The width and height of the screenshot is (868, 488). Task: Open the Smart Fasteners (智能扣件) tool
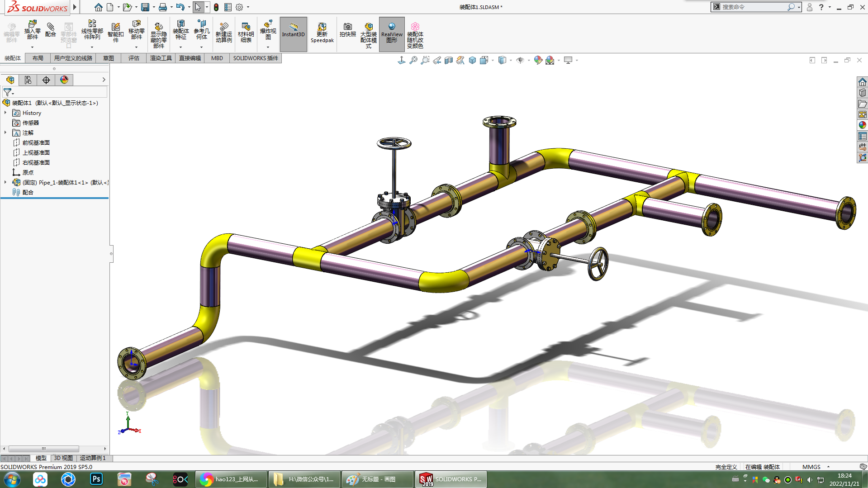[116, 32]
